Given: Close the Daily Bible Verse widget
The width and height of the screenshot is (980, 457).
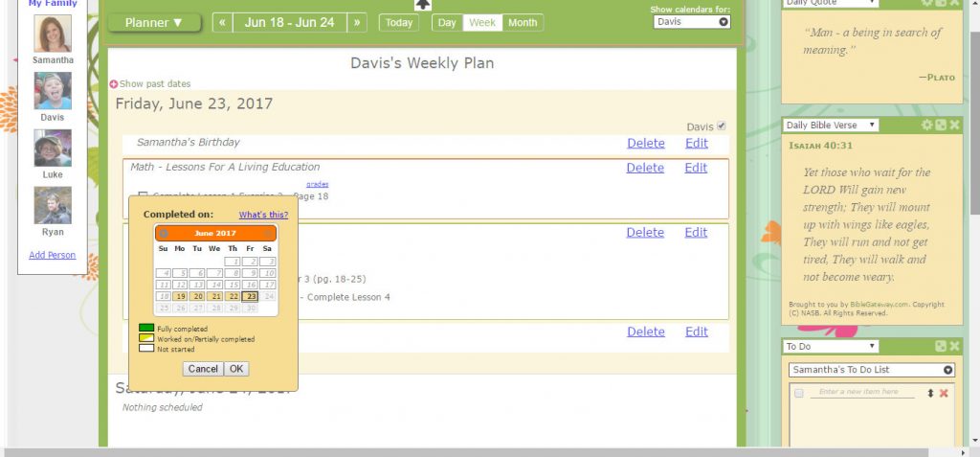Looking at the screenshot, I should (954, 126).
